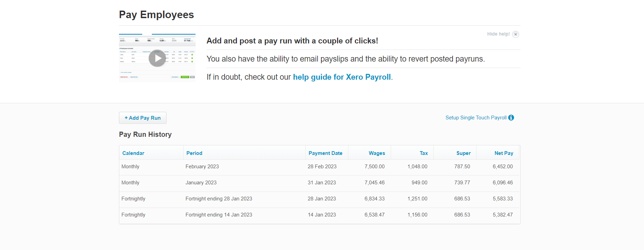Open the help guide for Xero Payroll link
Screen dimensions: 644x250
[x=341, y=77]
